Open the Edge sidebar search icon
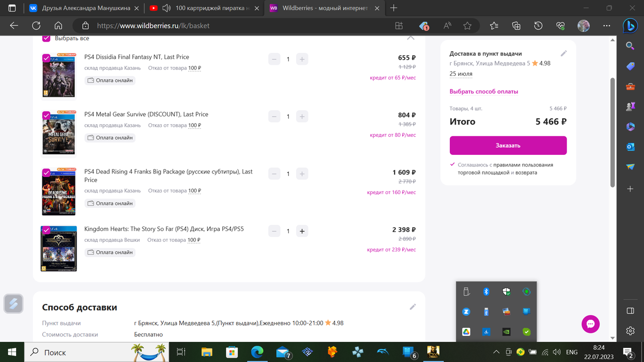Viewport: 644px width, 362px height. pyautogui.click(x=630, y=46)
